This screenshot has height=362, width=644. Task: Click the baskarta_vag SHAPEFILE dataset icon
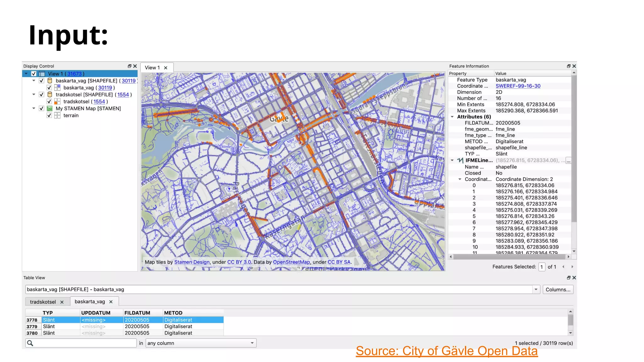pos(50,81)
